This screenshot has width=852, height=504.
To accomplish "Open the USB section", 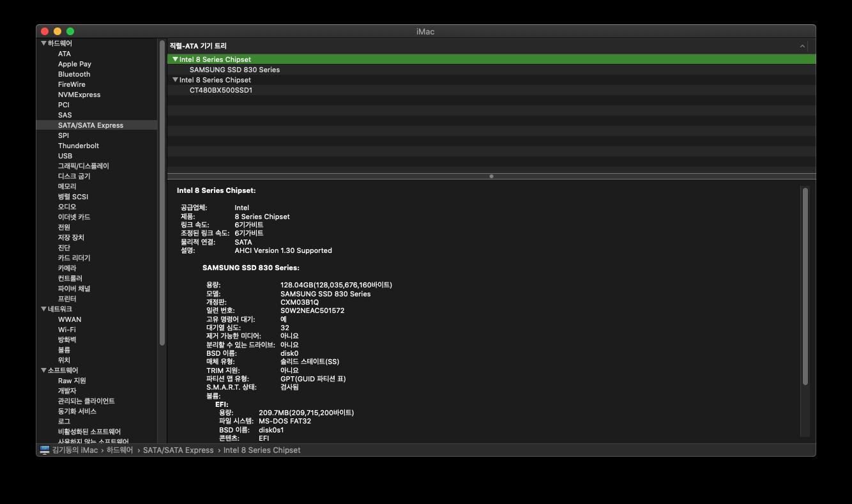I will click(65, 156).
